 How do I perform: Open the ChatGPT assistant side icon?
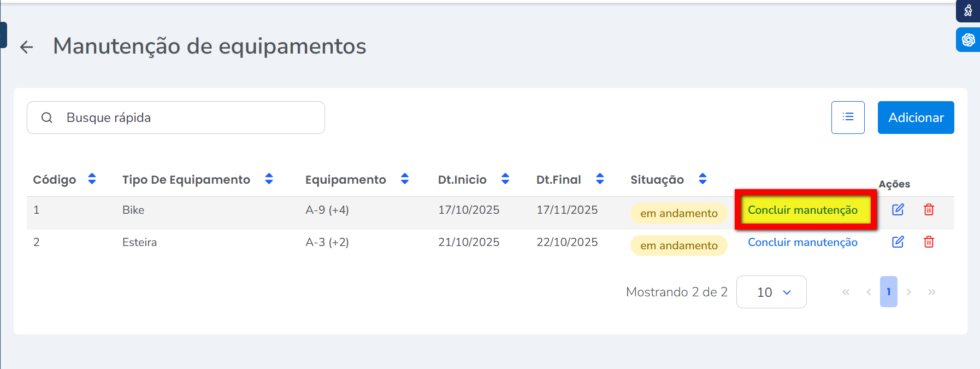click(x=968, y=40)
